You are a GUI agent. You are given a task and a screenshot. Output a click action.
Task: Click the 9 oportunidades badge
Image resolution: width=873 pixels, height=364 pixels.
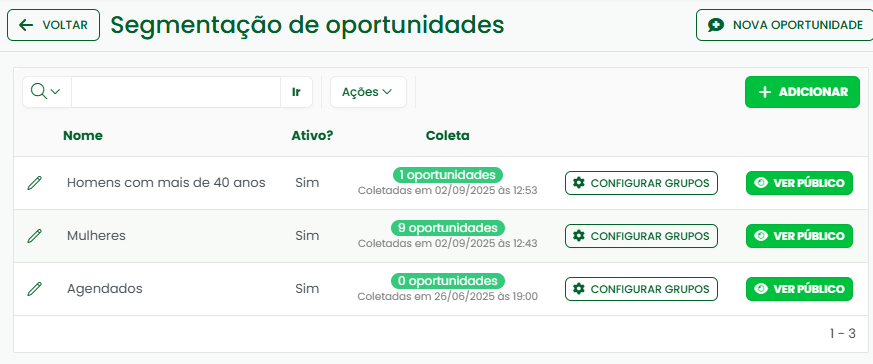448,228
